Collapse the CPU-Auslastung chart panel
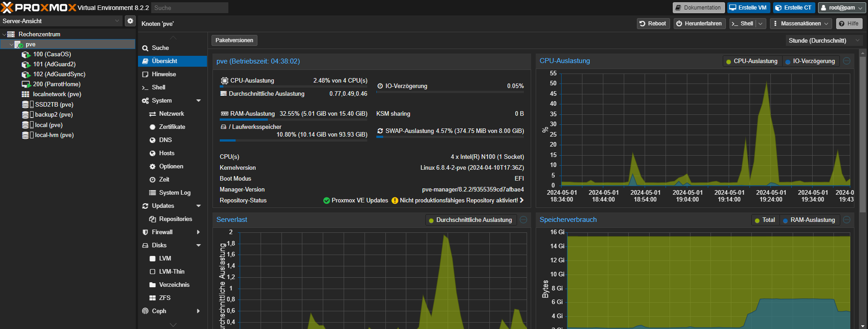This screenshot has width=868, height=329. [847, 61]
